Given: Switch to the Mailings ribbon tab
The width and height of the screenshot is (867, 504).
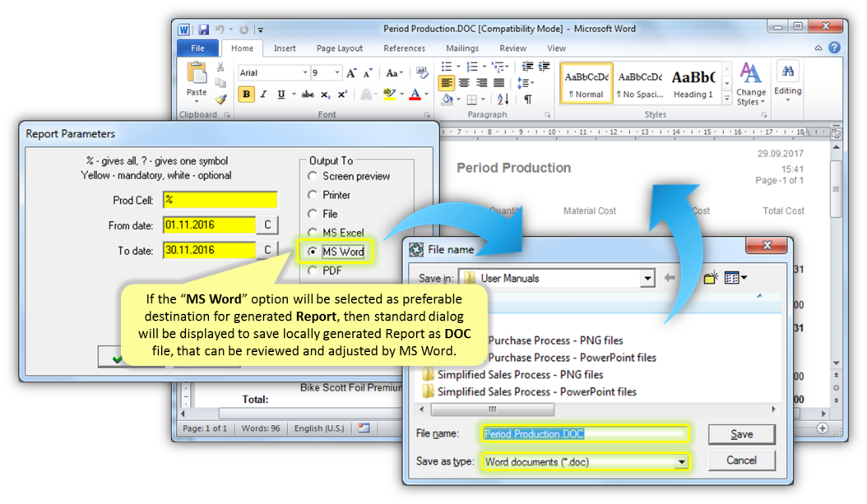Looking at the screenshot, I should 462,48.
